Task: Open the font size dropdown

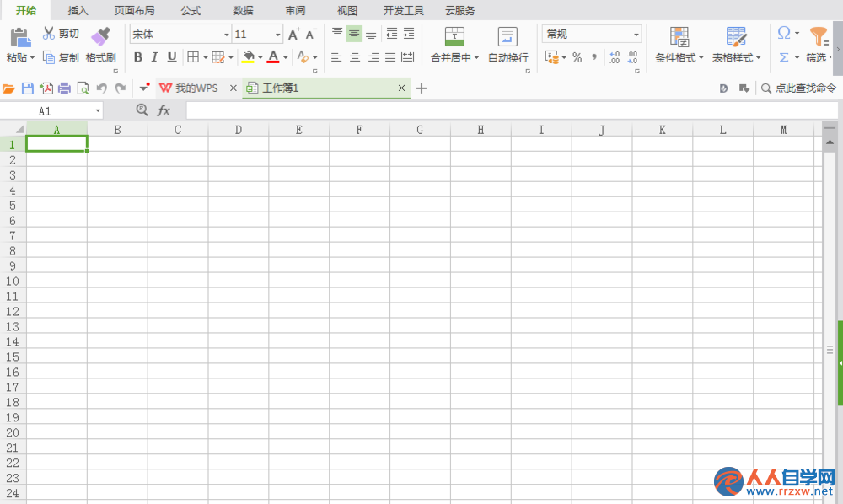Action: (x=277, y=35)
